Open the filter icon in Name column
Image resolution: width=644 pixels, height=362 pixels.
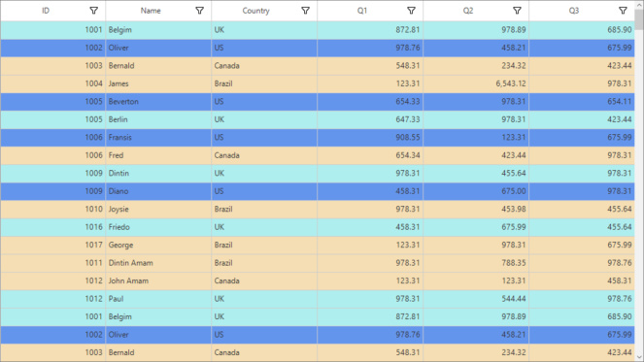(199, 11)
